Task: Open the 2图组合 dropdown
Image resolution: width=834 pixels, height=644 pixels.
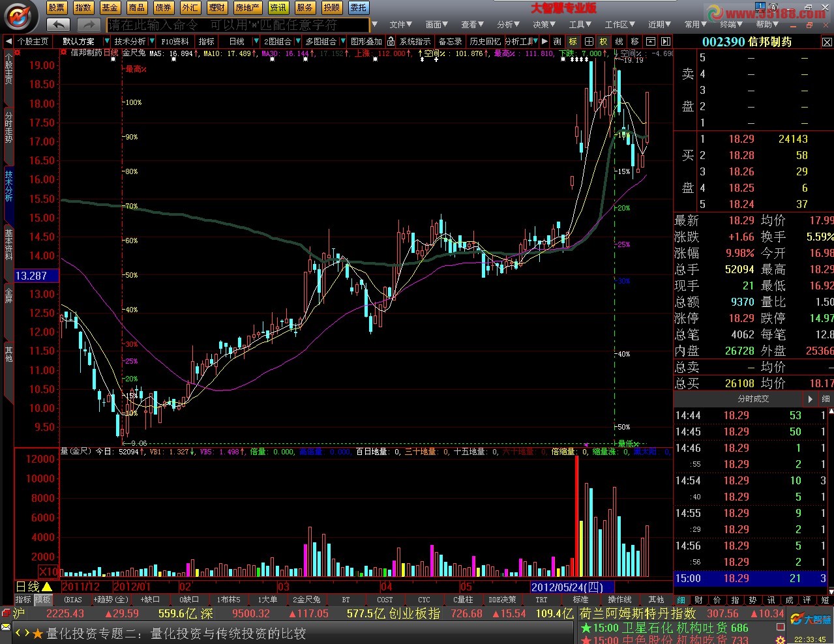Action: coord(297,41)
